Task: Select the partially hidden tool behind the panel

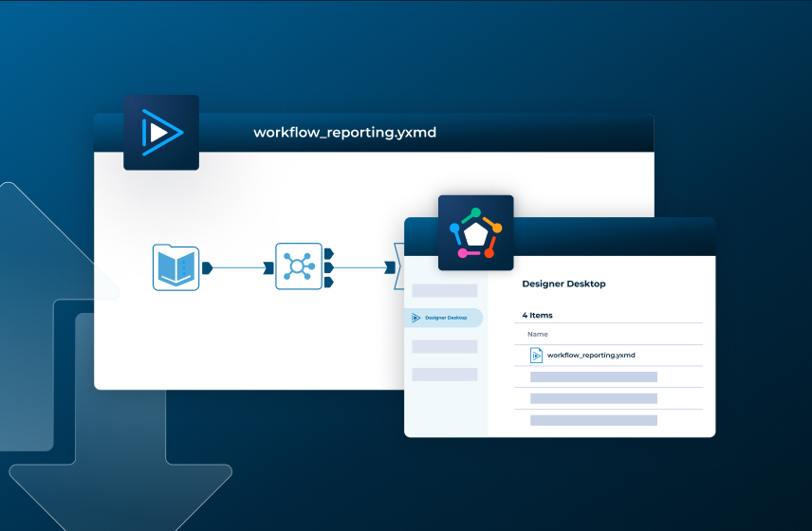Action: [398, 266]
